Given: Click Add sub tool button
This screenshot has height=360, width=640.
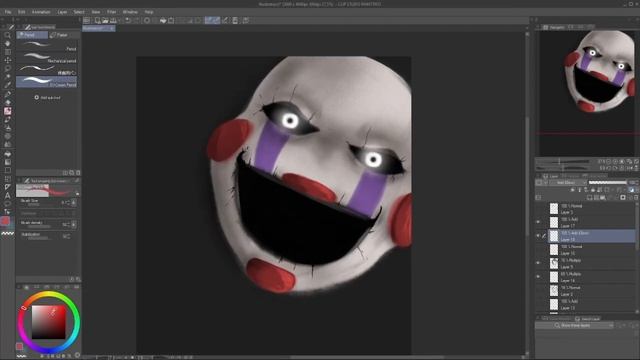Looking at the screenshot, I should tap(47, 98).
